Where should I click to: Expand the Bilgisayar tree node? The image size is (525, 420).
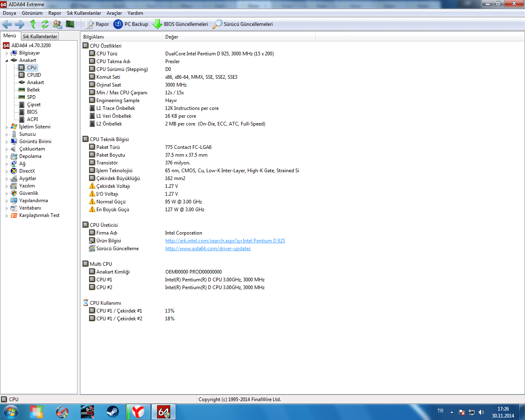click(x=7, y=53)
